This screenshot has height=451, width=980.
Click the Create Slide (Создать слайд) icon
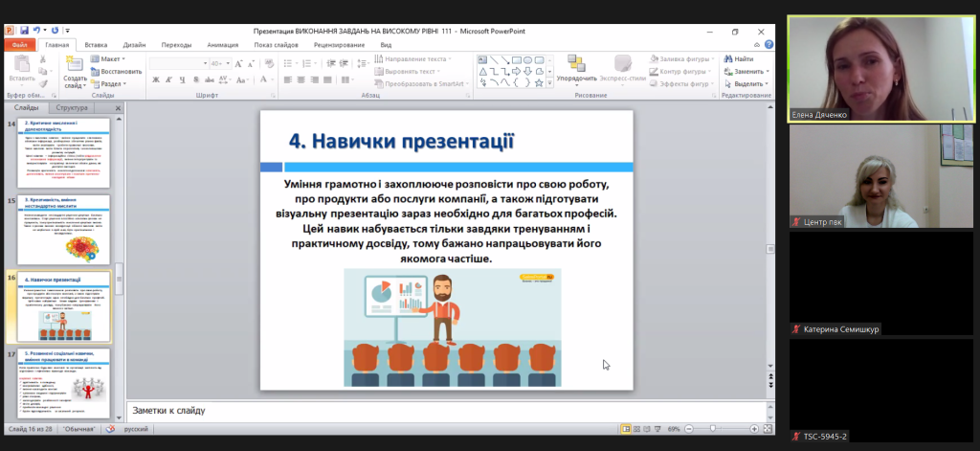pyautogui.click(x=75, y=65)
